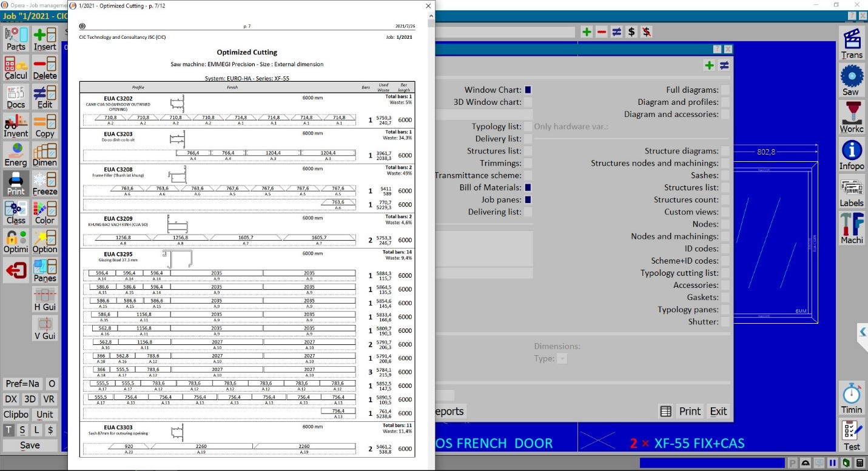Viewport: 868px width, 471px height.
Task: Click the Exit button in dialog
Action: tap(718, 411)
